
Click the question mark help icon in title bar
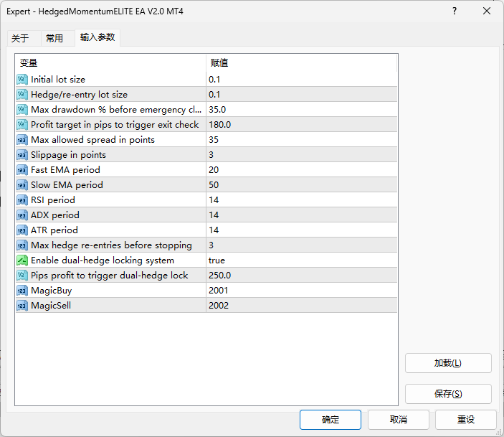pyautogui.click(x=455, y=11)
